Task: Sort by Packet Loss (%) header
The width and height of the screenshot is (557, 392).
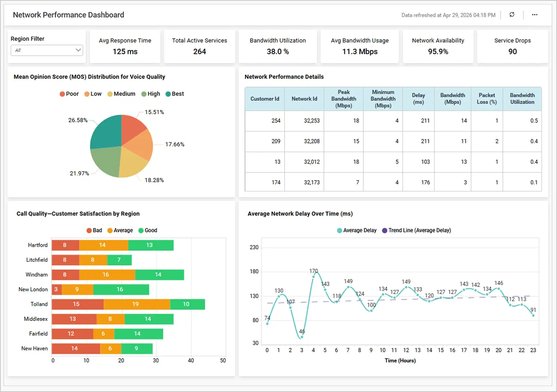Action: 487,99
